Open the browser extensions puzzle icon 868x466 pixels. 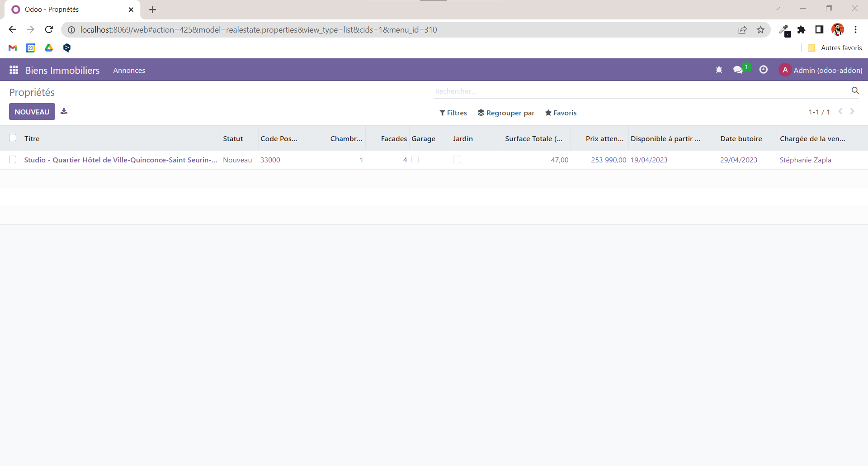802,30
